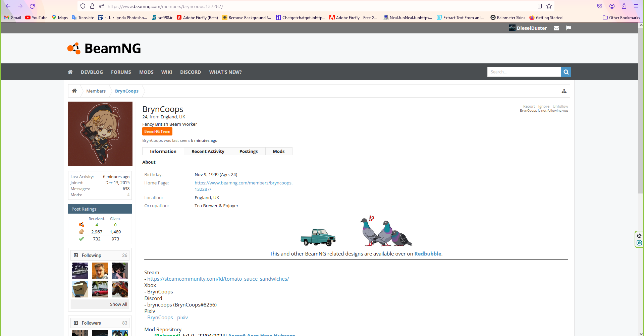Open the WIKI navigation item
Screen dimensions: 644x336
pos(167,72)
